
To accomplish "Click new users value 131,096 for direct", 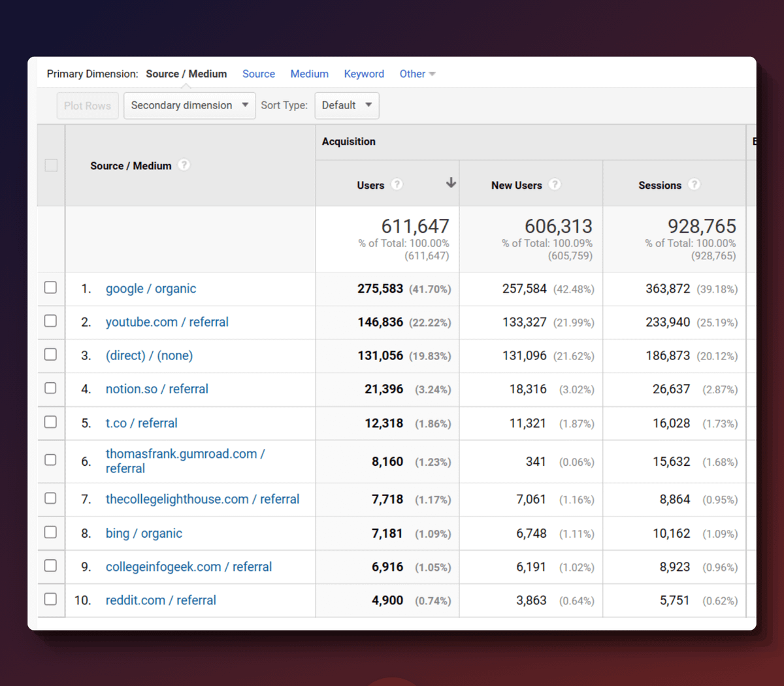I will (524, 355).
